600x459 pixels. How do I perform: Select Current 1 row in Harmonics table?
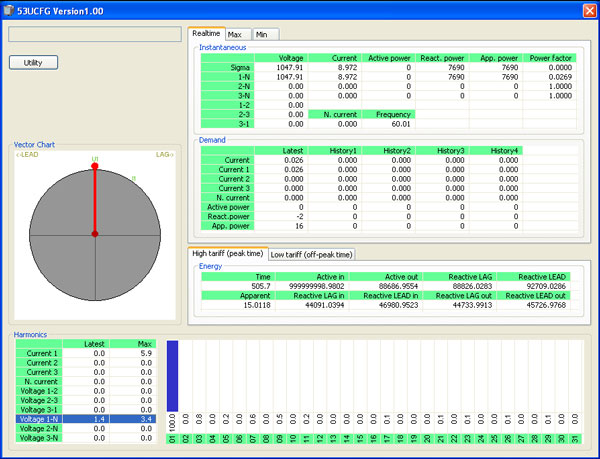click(x=86, y=353)
